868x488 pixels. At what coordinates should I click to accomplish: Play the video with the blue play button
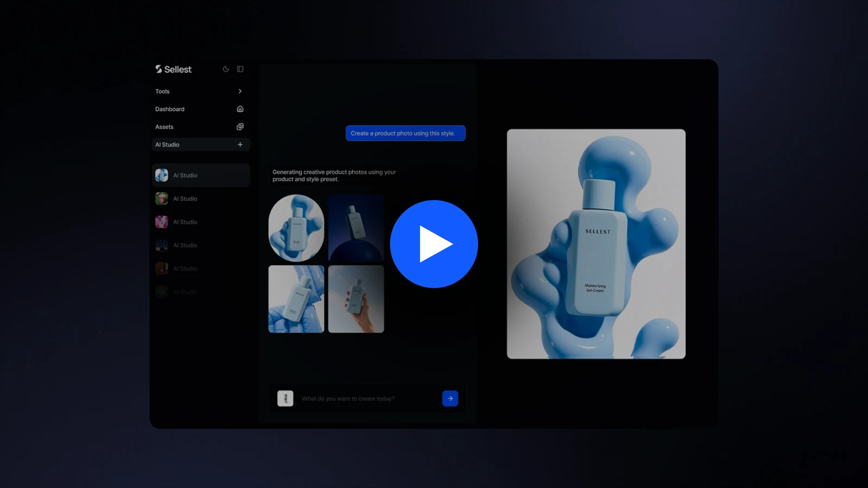coord(434,244)
